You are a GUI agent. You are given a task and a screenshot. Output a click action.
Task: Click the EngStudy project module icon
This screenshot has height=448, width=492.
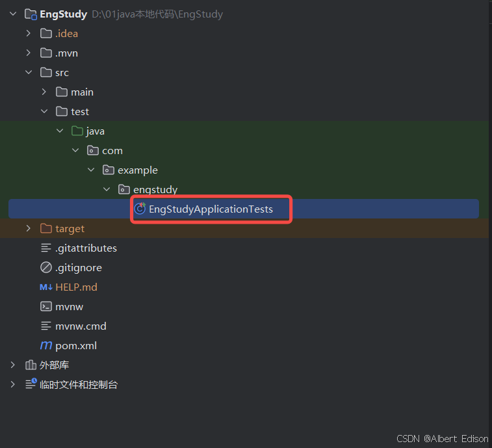(30, 14)
